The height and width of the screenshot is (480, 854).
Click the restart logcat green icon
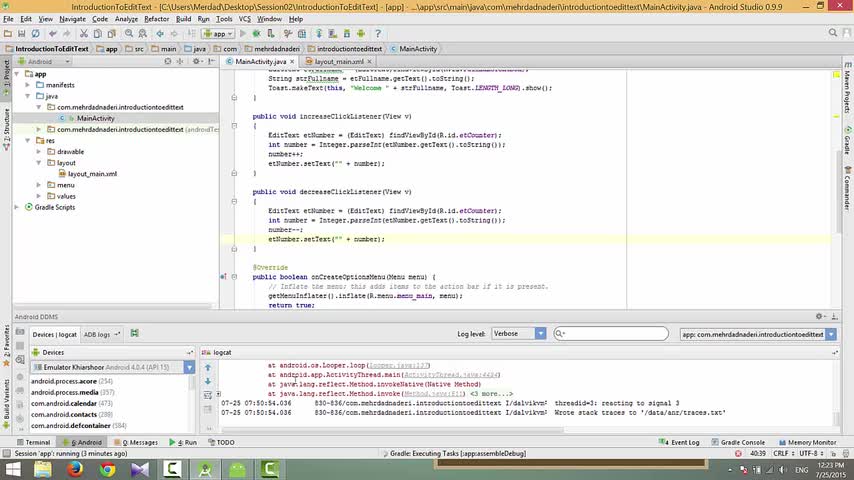(x=135, y=333)
